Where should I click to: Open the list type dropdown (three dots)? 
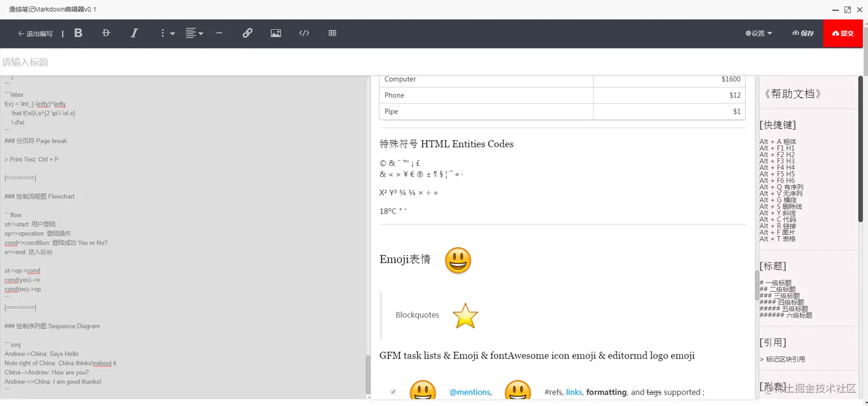tap(167, 33)
